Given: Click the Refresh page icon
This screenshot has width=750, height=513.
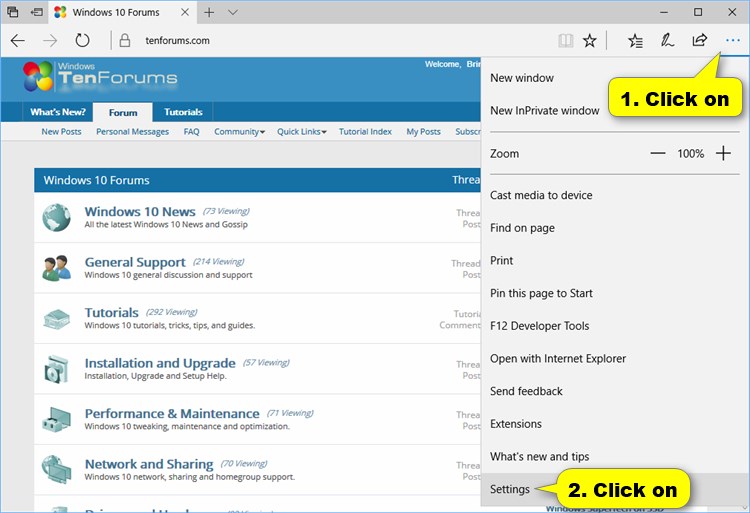Looking at the screenshot, I should click(83, 41).
